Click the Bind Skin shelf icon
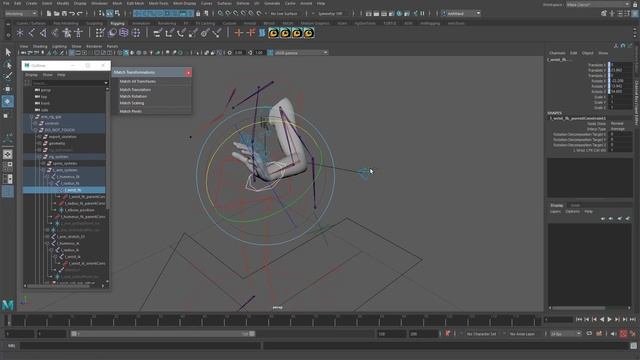Image resolution: width=640 pixels, height=360 pixels. (55, 33)
